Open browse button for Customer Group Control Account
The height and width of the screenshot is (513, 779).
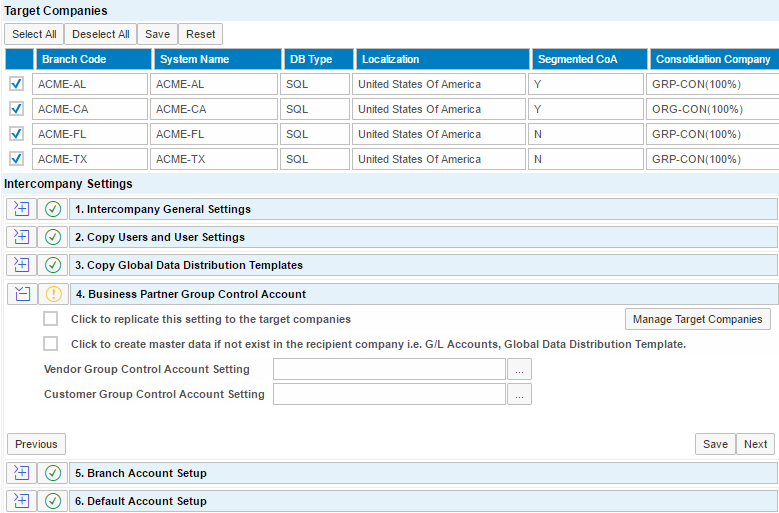pyautogui.click(x=519, y=394)
